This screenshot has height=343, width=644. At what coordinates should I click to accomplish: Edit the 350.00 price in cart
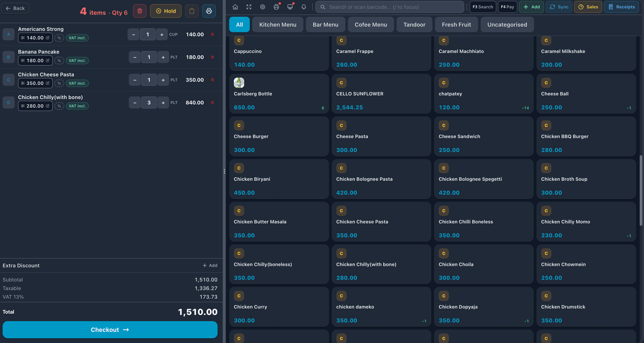(x=35, y=83)
